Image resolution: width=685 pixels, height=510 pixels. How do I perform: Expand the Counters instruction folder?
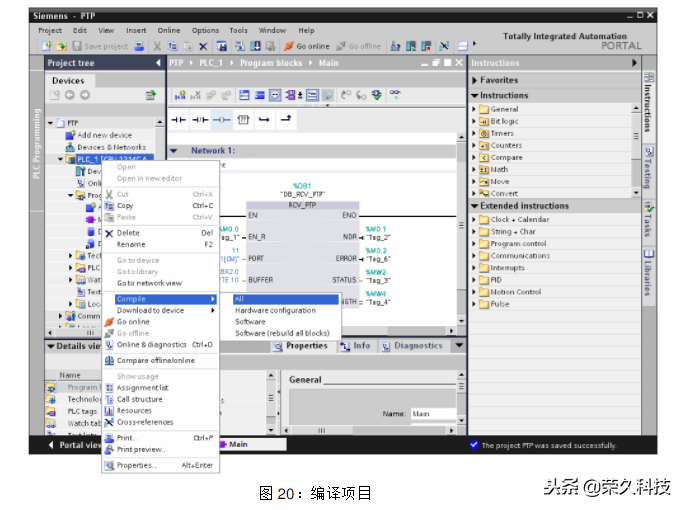pos(474,145)
